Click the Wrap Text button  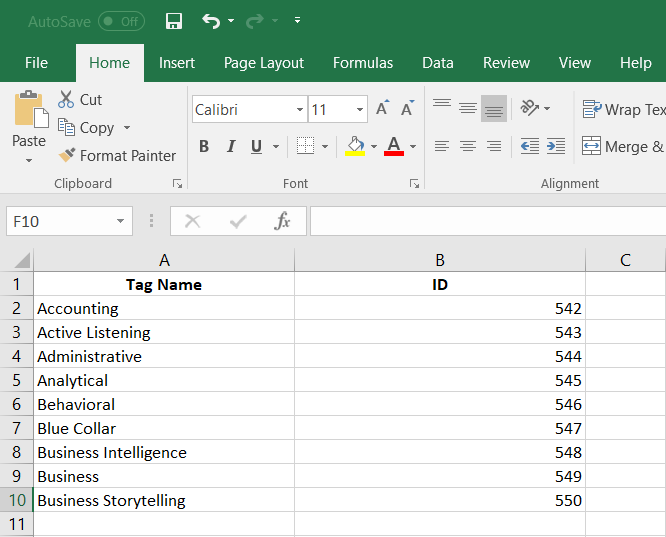pos(624,109)
